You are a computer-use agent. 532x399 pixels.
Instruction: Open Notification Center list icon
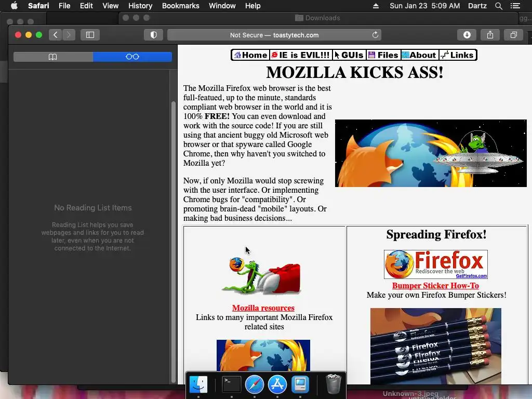pos(515,6)
